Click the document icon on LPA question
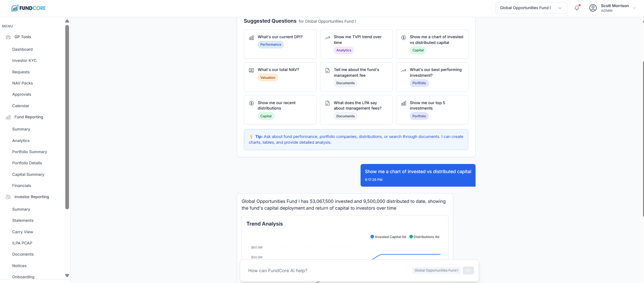644x283 pixels. [x=327, y=103]
